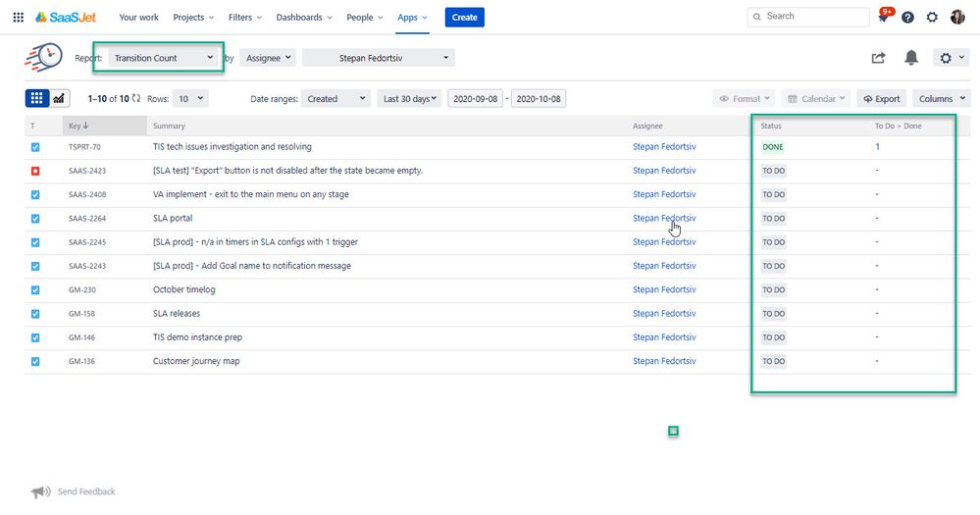This screenshot has height=515, width=980.
Task: Click the end date field 2020-10-08
Action: tap(539, 98)
